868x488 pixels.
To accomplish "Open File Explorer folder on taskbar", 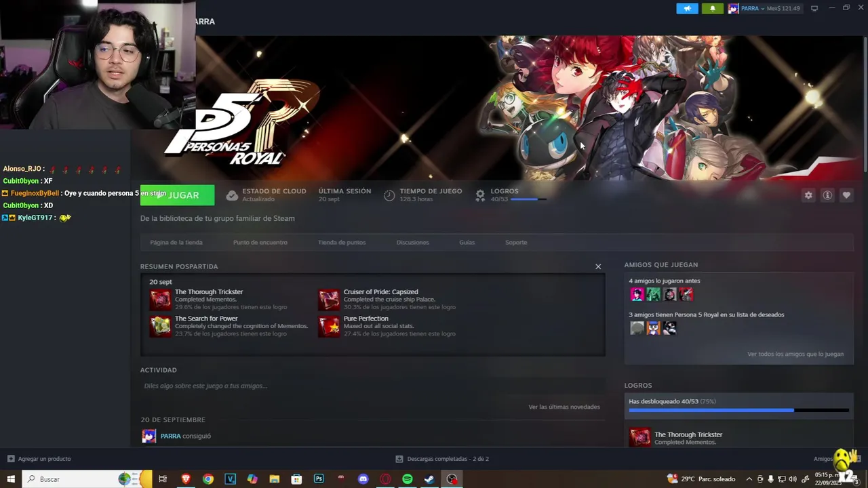I will click(x=274, y=479).
